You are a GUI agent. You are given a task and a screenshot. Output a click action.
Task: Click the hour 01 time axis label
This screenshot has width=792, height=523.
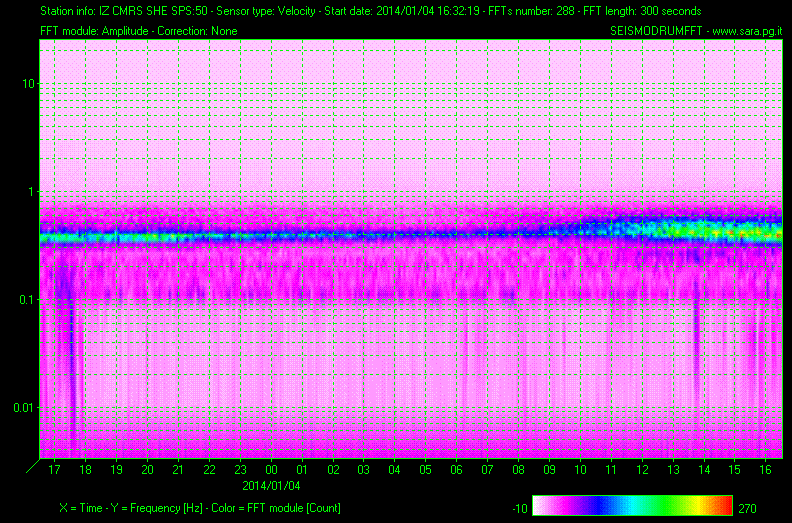[302, 469]
